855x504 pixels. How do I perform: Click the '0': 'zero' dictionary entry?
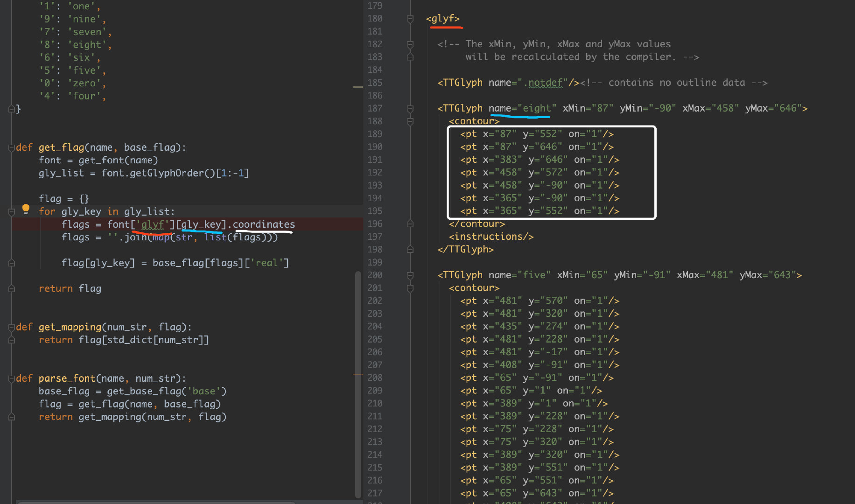(x=72, y=84)
